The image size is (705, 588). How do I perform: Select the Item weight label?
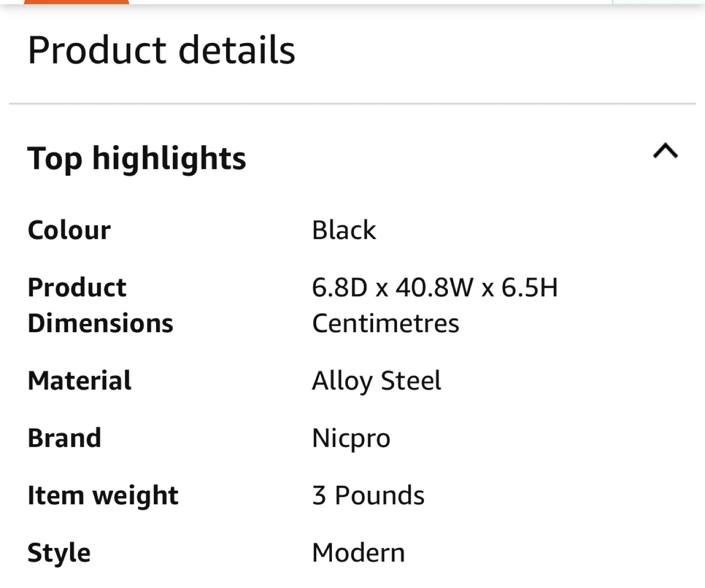tap(103, 495)
